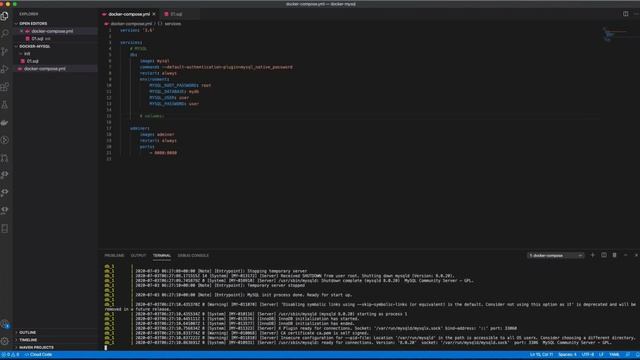
Task: Click the feedback icon in status bar
Action: (628, 355)
